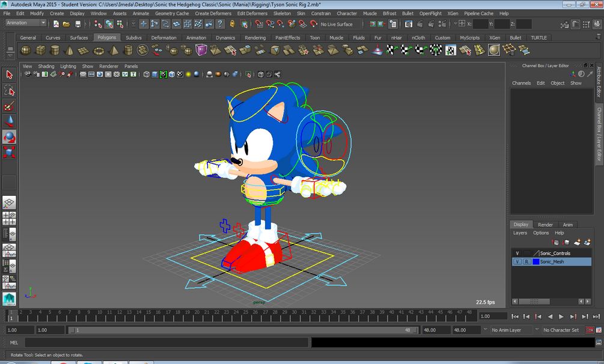This screenshot has height=364, width=604.
Task: Move selected layer up icon
Action: tap(555, 242)
